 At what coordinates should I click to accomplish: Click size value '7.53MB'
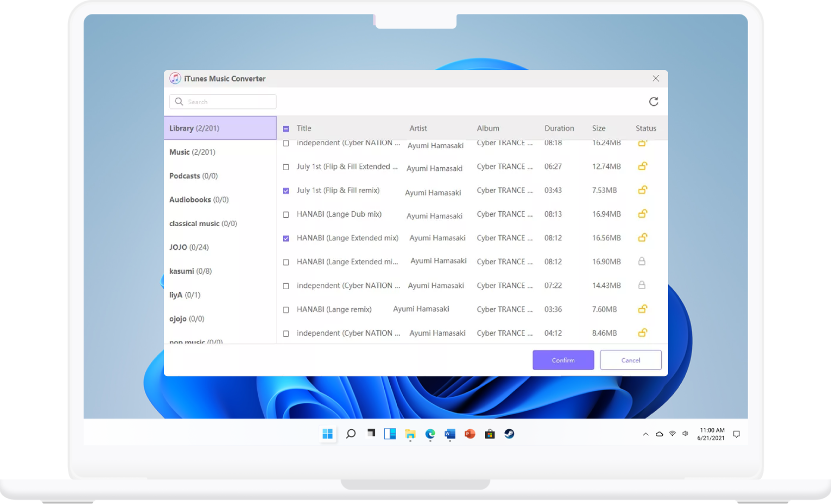(604, 190)
